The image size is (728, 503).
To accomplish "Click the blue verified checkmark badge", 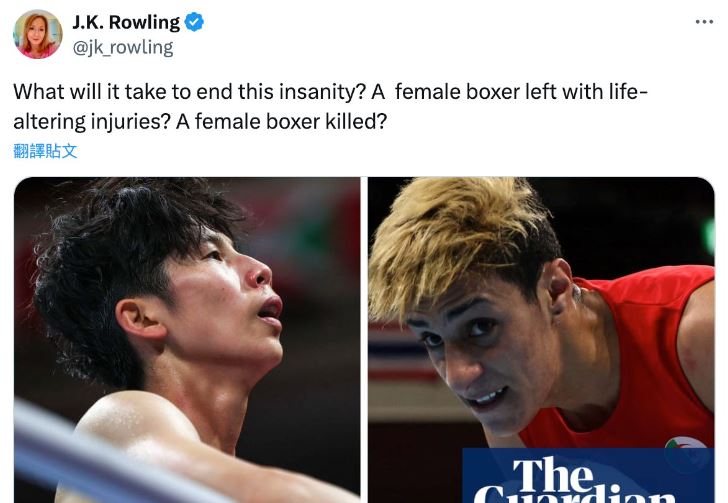I will [x=194, y=22].
